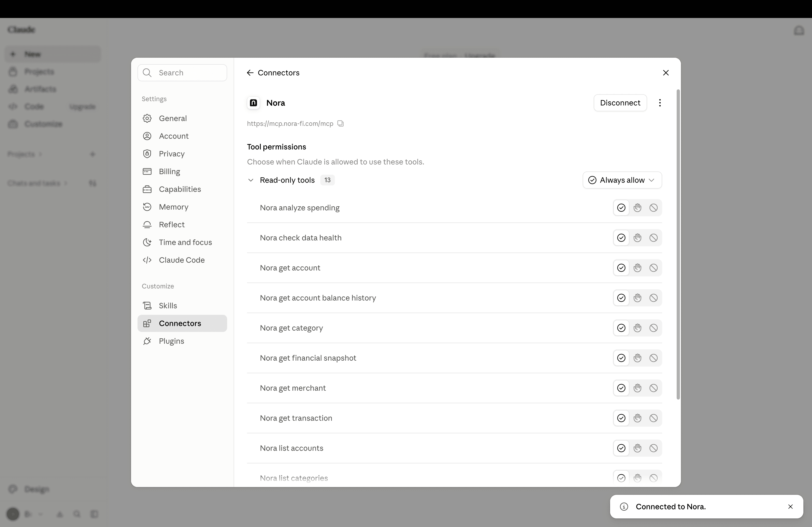812x527 pixels.
Task: Click the settings Search field
Action: point(182,73)
